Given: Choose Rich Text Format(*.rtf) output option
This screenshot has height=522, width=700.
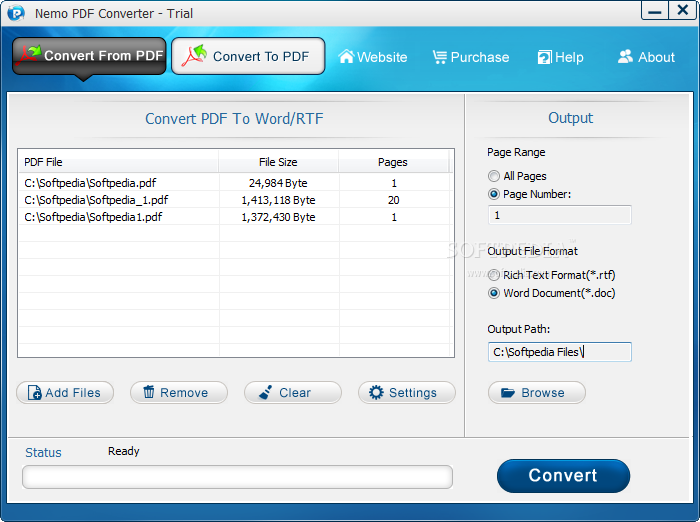Looking at the screenshot, I should (x=494, y=275).
